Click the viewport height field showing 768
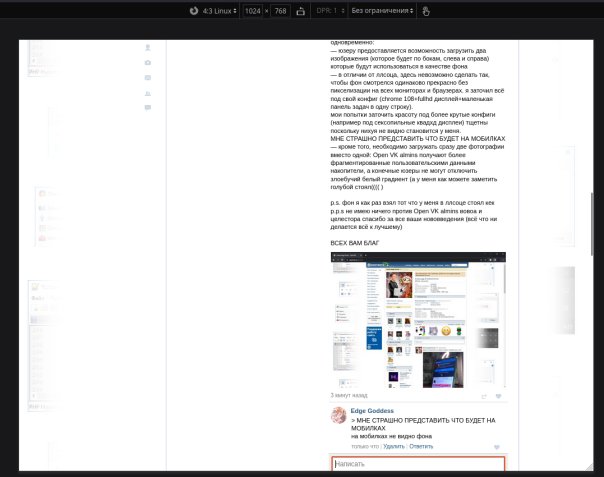604x477 pixels. [x=280, y=11]
